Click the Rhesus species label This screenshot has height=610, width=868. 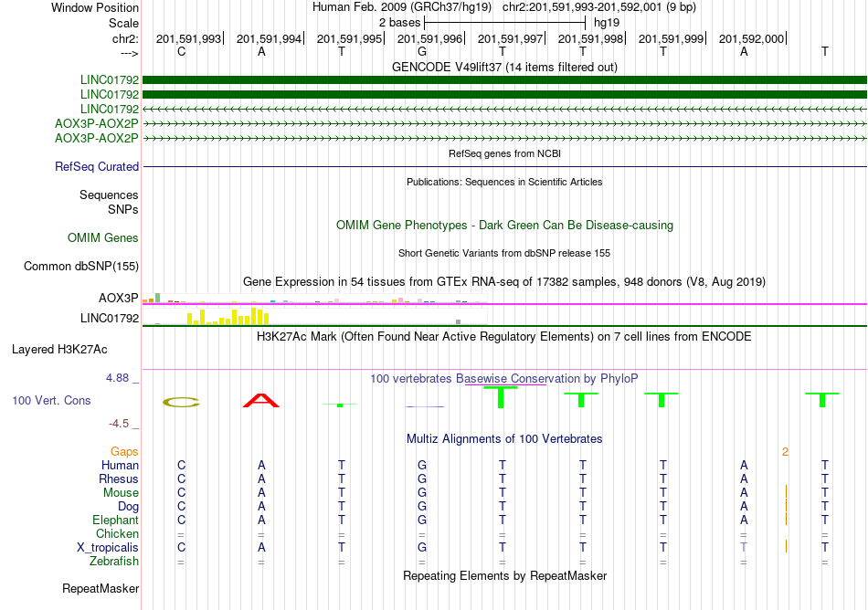click(119, 479)
